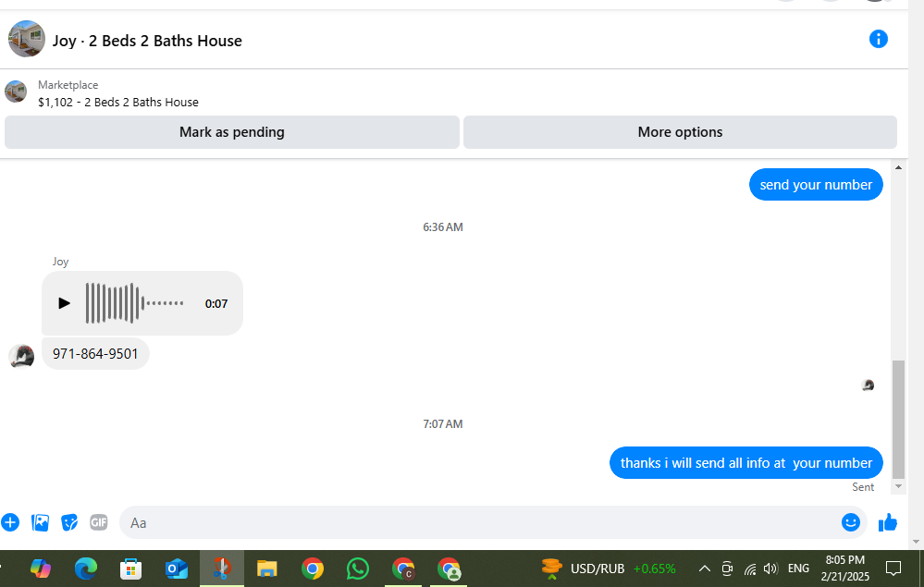Click the 0:07 voice message duration
This screenshot has height=587, width=924.
pyautogui.click(x=216, y=304)
